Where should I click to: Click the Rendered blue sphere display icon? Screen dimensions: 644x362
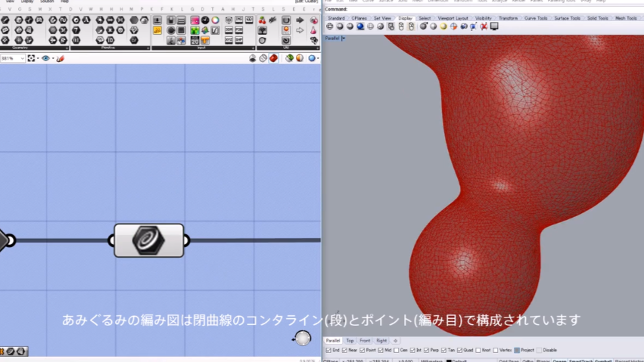click(x=361, y=26)
